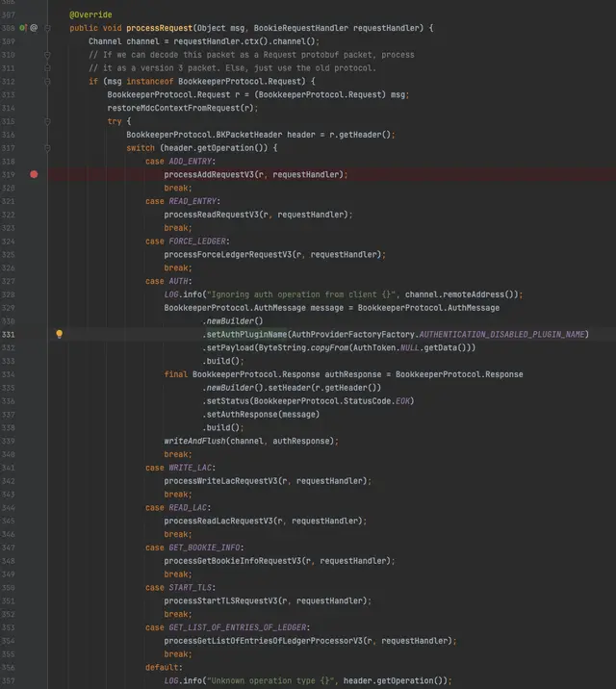Click the default case keyword
This screenshot has height=689, width=616.
164,667
